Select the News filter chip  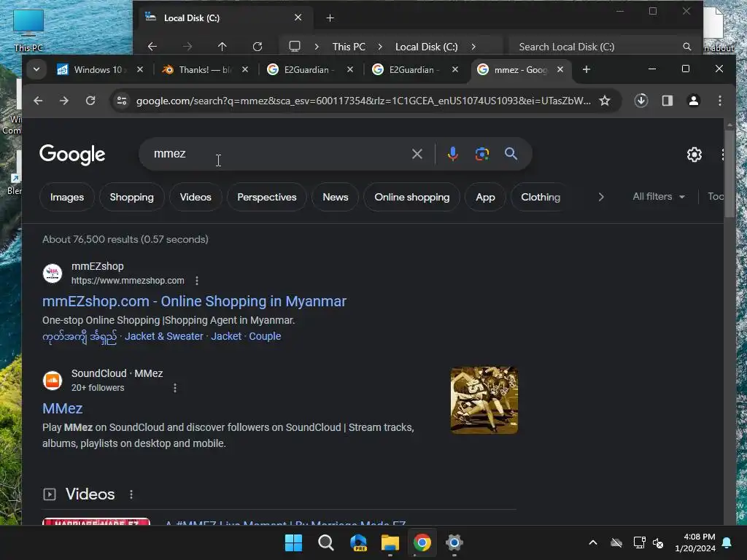point(335,197)
